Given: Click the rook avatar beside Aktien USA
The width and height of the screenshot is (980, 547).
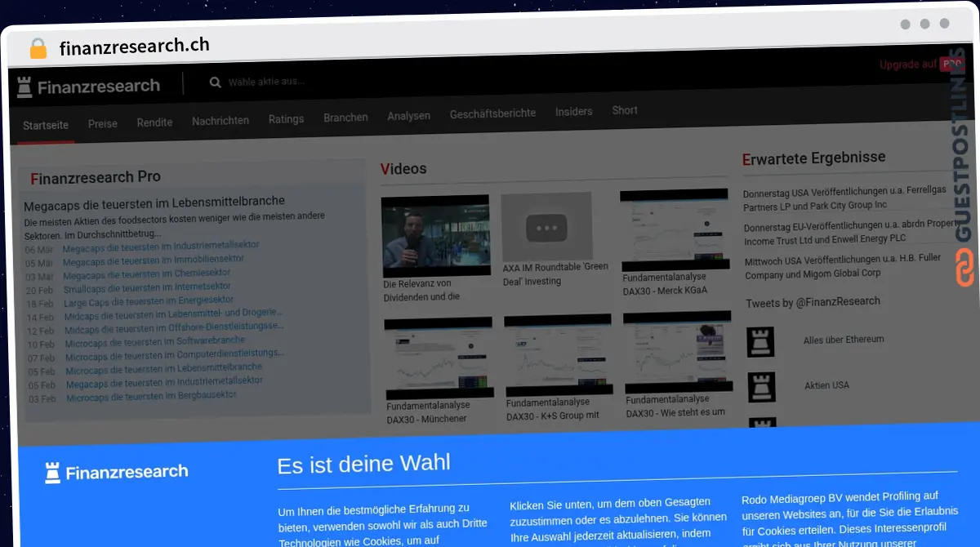Looking at the screenshot, I should coord(761,387).
